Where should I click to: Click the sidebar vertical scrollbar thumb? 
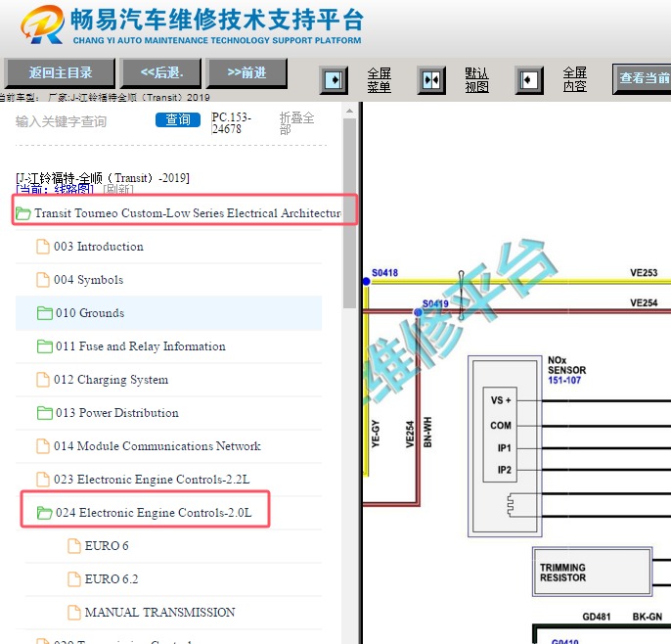(349, 213)
